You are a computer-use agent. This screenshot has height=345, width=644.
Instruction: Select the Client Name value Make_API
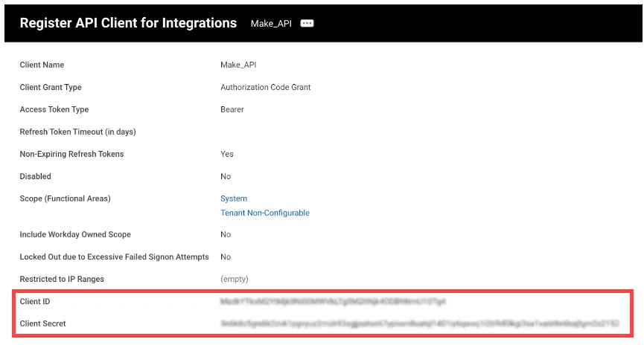click(x=238, y=65)
